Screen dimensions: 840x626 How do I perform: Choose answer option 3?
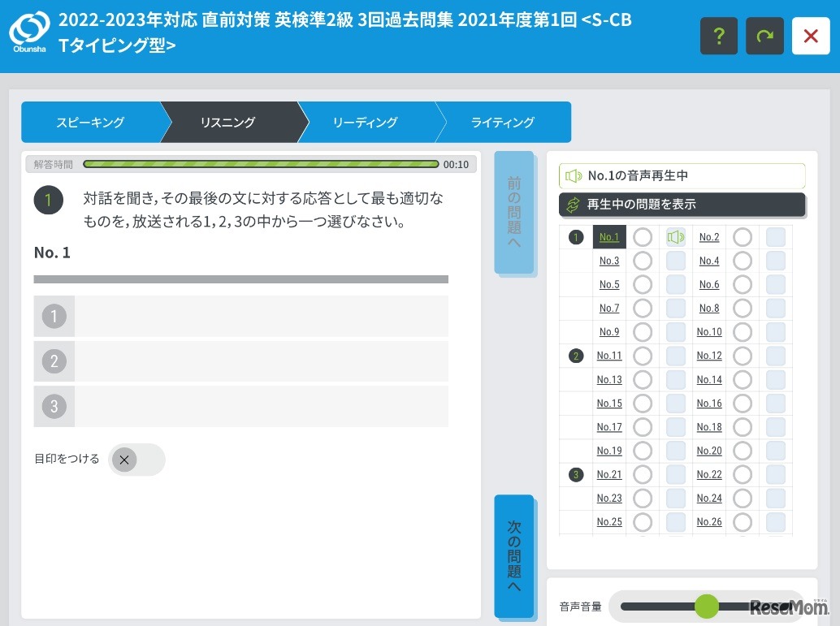click(240, 406)
